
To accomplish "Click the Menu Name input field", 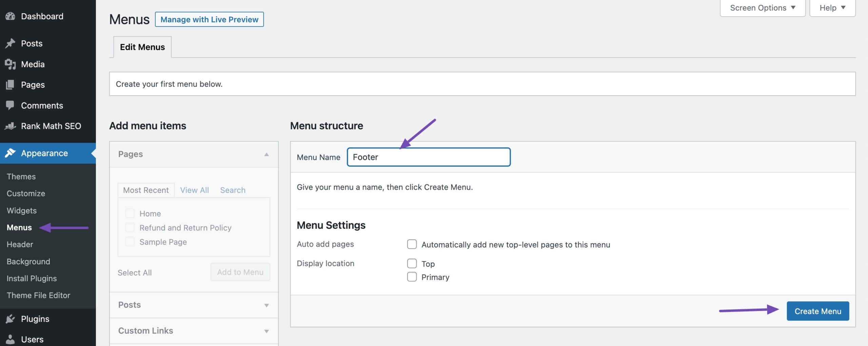I will point(429,157).
